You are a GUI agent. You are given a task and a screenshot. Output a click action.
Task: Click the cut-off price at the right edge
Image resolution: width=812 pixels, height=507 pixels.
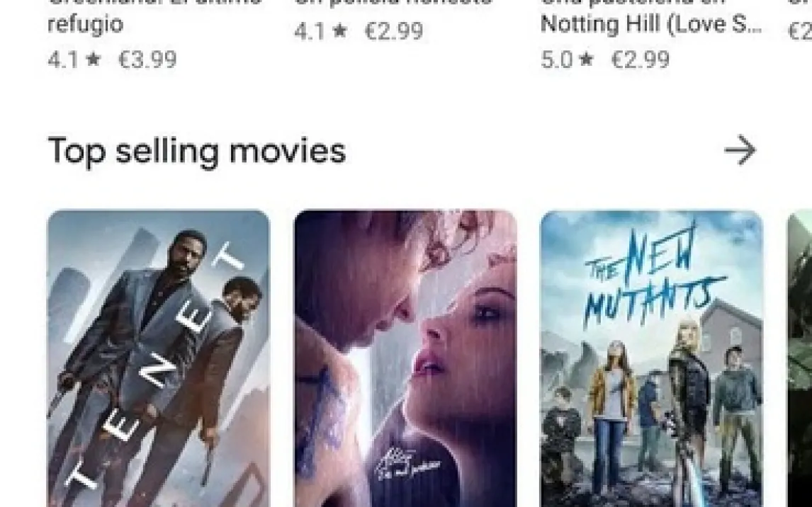coord(800,30)
